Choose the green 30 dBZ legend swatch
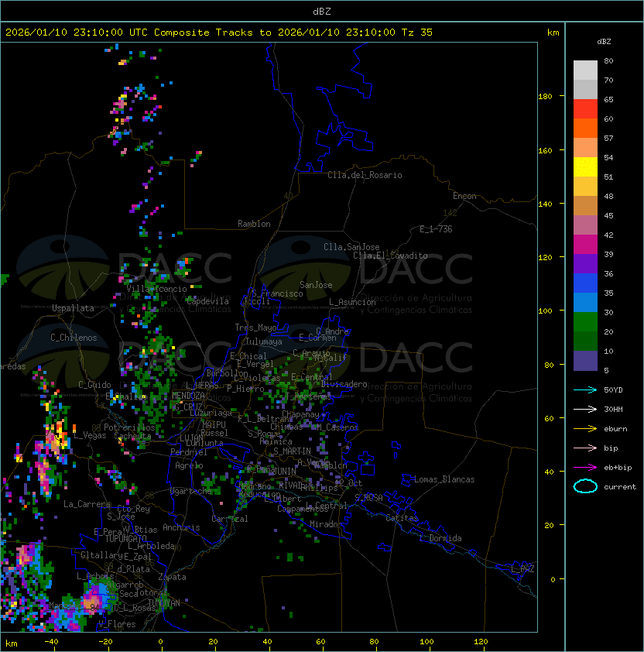 point(585,322)
